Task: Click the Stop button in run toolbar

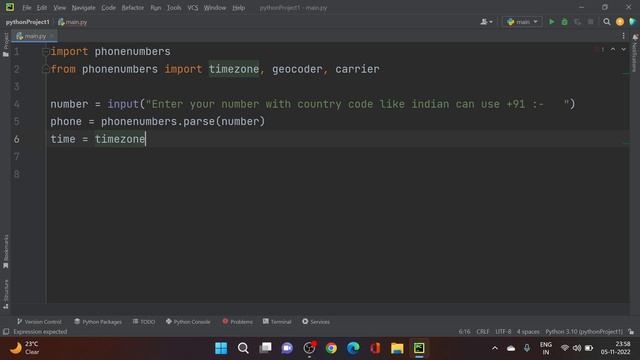Action: (x=591, y=22)
